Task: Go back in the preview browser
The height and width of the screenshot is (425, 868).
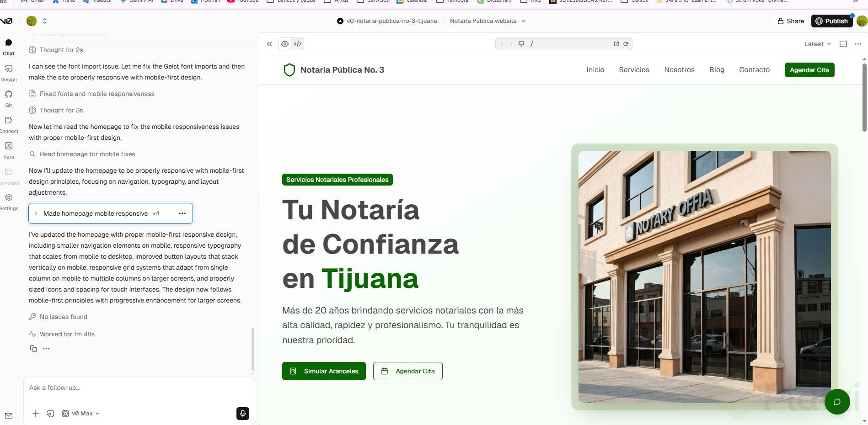Action: coord(502,44)
